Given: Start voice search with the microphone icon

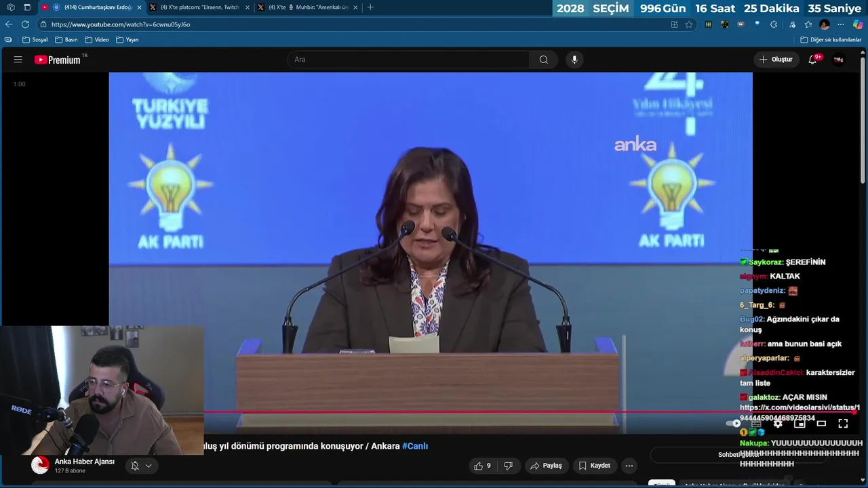Looking at the screenshot, I should (x=574, y=60).
